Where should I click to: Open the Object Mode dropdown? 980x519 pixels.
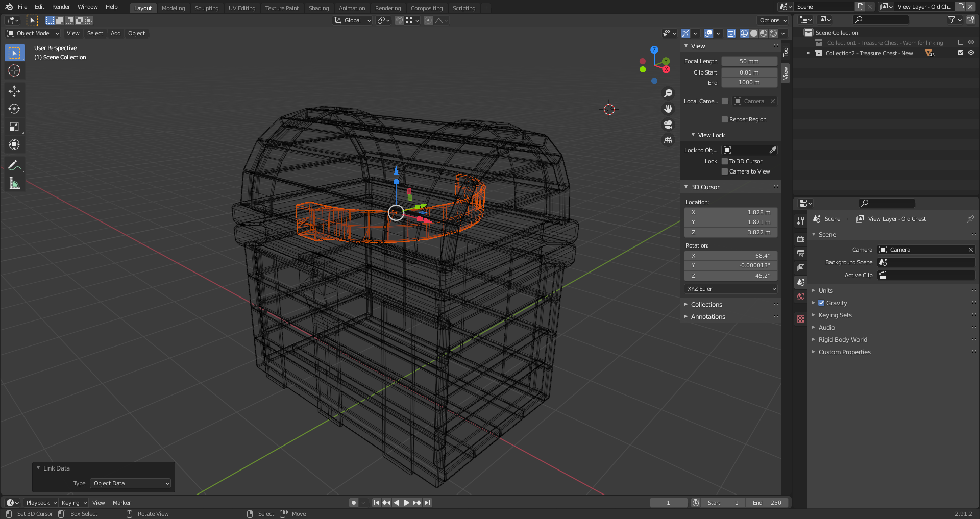[x=33, y=33]
